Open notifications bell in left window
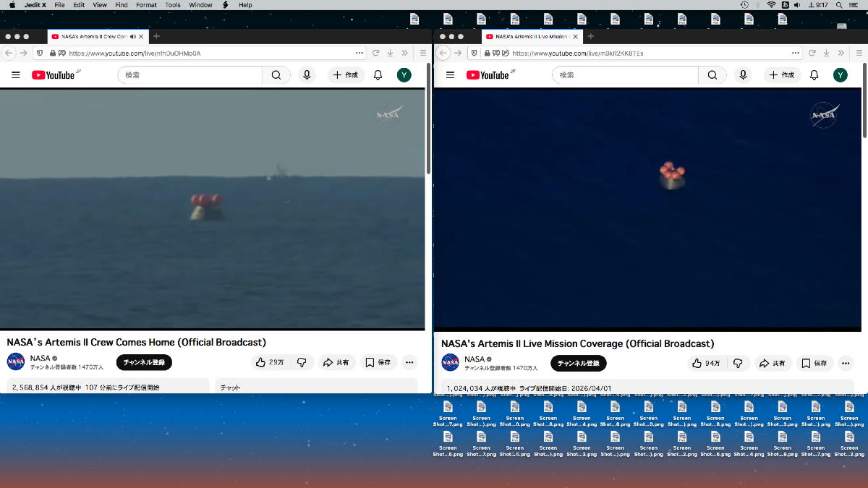Screen dimensions: 868x488 pyautogui.click(x=378, y=75)
